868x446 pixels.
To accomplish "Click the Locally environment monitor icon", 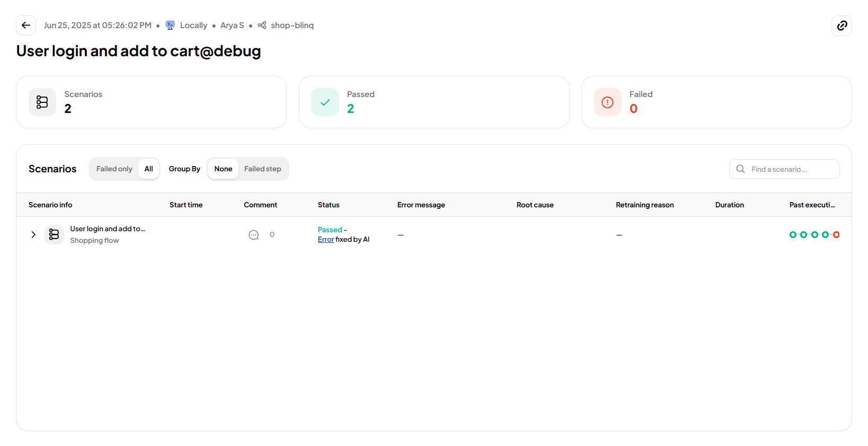I will coord(170,25).
